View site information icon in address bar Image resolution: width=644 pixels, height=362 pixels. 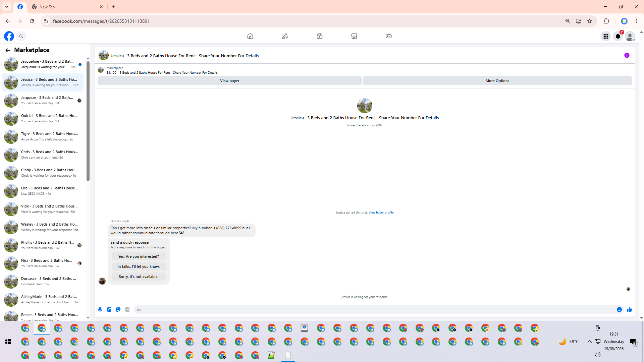pyautogui.click(x=46, y=21)
